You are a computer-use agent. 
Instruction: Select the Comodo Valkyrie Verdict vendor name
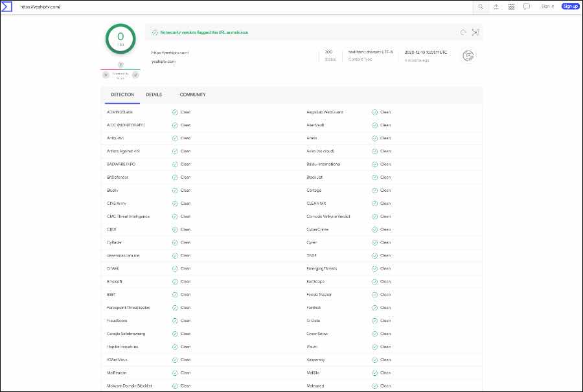tap(328, 216)
